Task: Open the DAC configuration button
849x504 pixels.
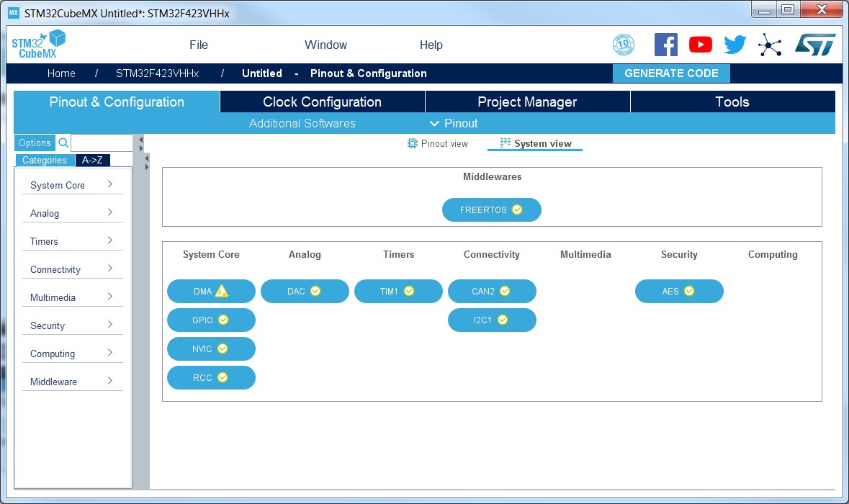Action: 305,292
